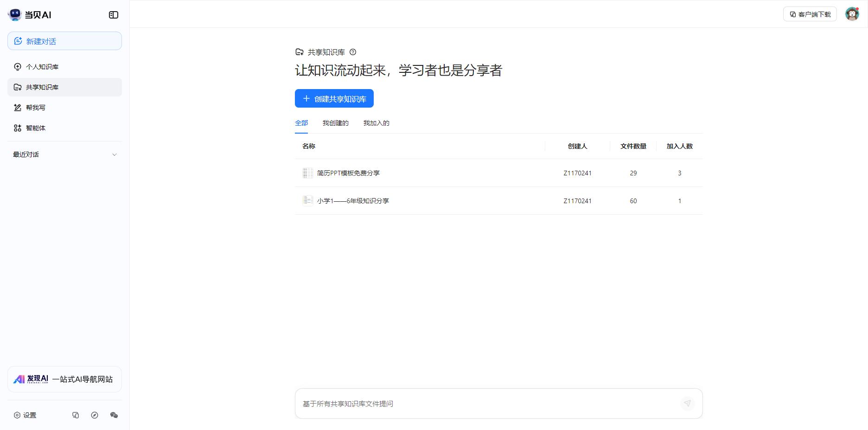Switch to the 我创建的 tab
The image size is (868, 430).
[x=336, y=123]
